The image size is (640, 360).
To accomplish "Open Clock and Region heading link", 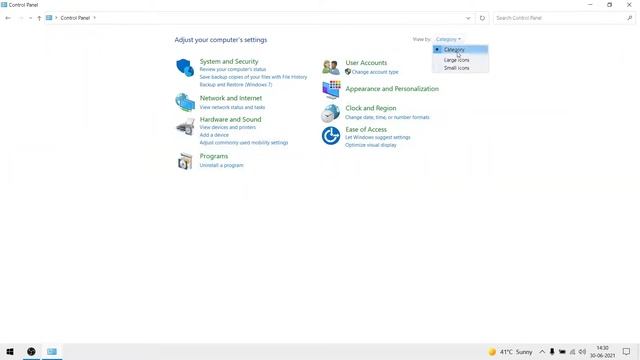I will 371,108.
